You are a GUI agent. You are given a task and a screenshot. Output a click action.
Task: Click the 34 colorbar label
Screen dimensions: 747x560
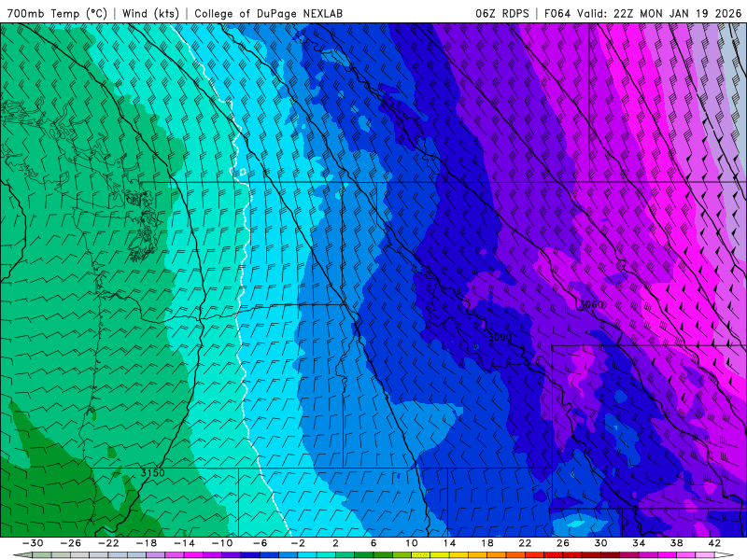coord(639,543)
